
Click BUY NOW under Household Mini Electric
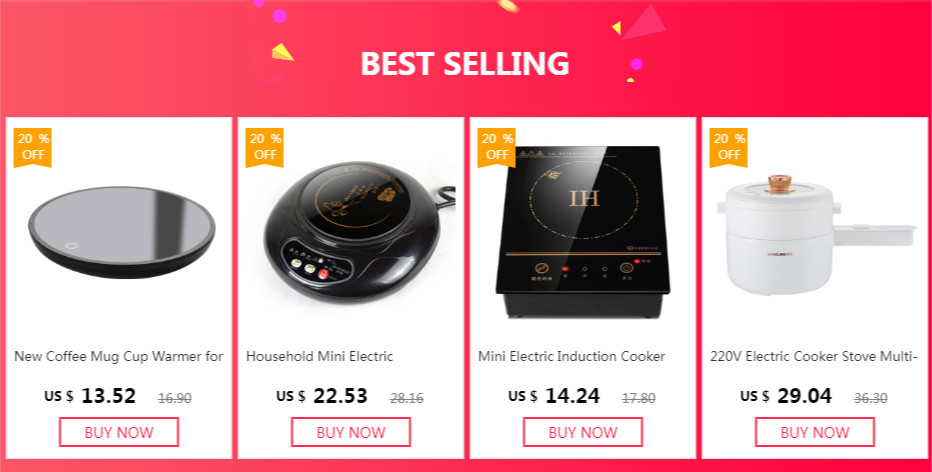351,432
